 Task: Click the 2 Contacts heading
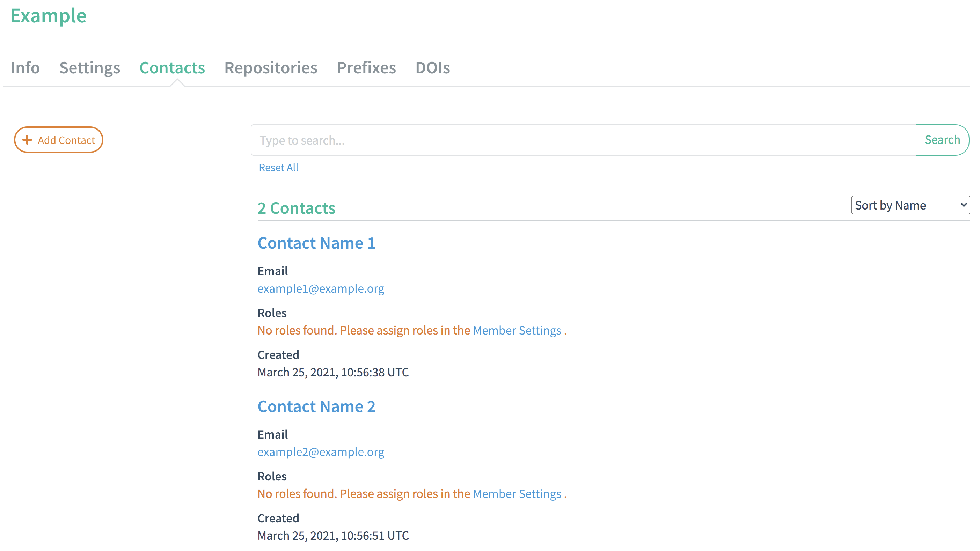point(296,208)
